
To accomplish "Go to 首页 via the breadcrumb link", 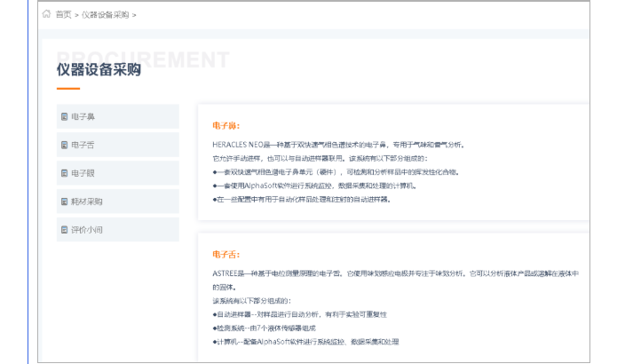I will click(63, 15).
